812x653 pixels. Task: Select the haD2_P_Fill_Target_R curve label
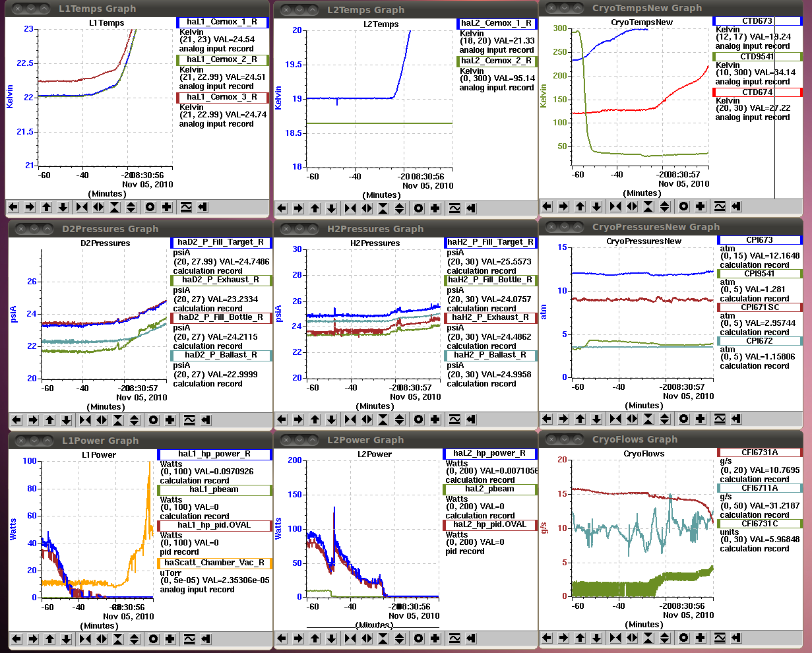[x=221, y=242]
